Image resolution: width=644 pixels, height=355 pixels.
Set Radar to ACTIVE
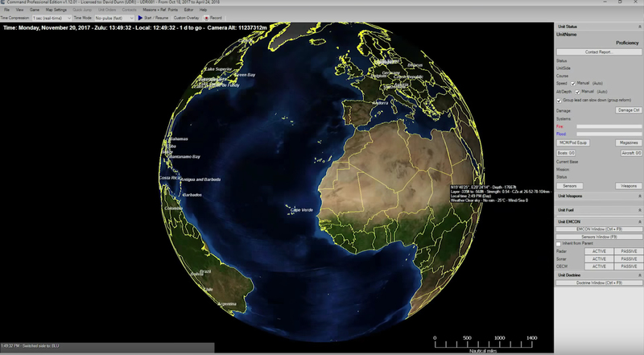[599, 251]
